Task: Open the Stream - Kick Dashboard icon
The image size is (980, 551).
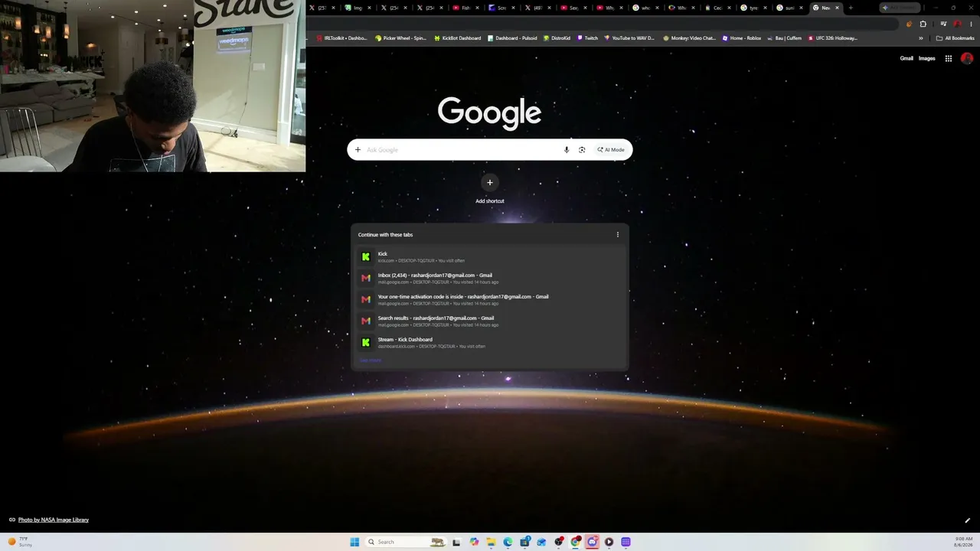Action: point(366,343)
